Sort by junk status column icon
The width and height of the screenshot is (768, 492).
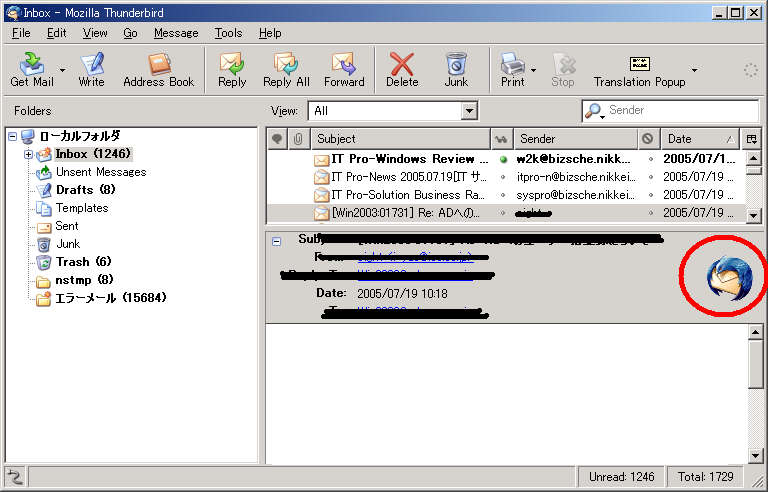[x=648, y=139]
